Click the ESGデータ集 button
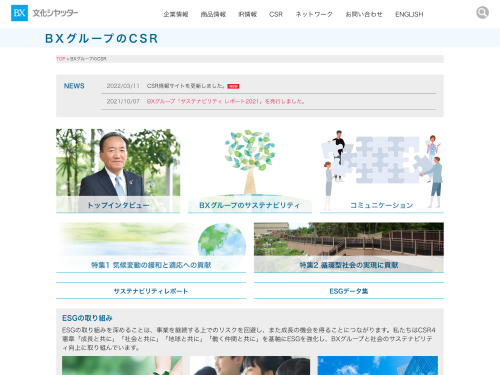Screen dimensions: 500x375 tap(349, 291)
